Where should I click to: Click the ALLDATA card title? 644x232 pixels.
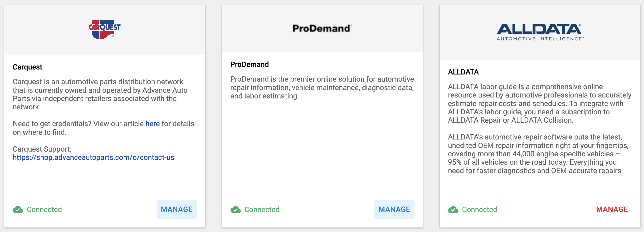(463, 72)
